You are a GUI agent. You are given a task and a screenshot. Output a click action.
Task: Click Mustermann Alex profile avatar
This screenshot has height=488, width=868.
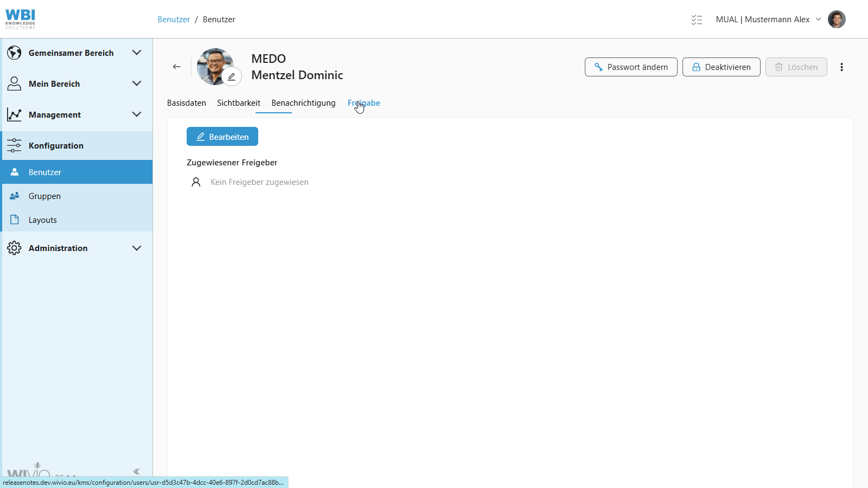837,20
